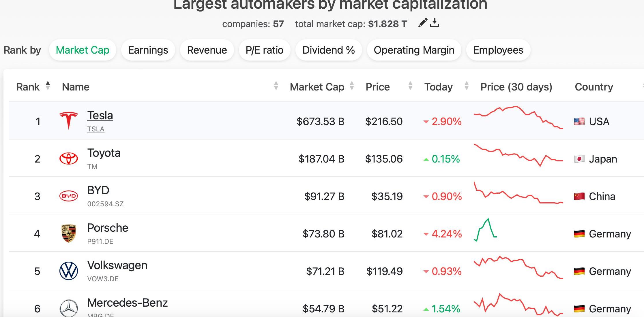644x317 pixels.
Task: Click the Porsche crest logo
Action: [x=69, y=233]
